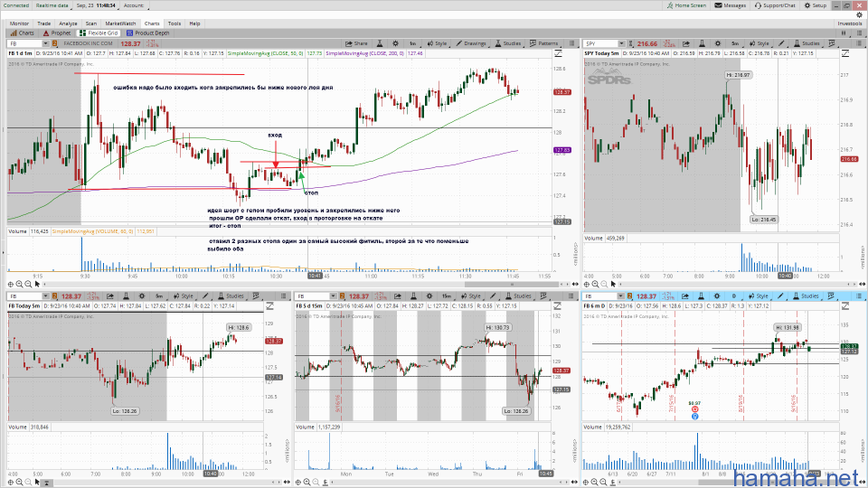This screenshot has width=868, height=488.
Task: Open the Investools tab
Action: [850, 23]
